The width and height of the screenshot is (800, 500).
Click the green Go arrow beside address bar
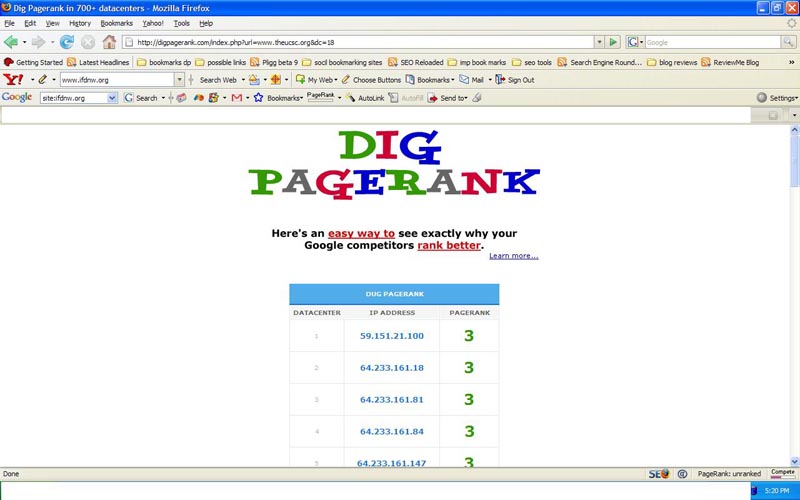tap(613, 42)
